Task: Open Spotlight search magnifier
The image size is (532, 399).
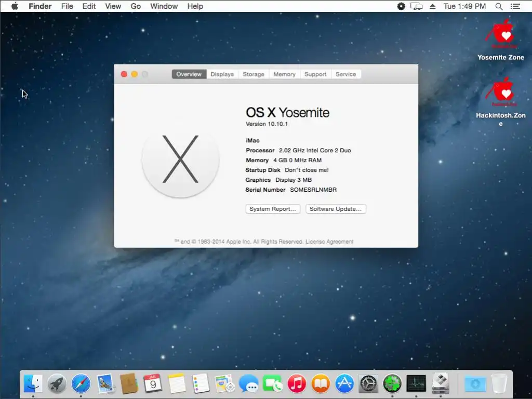Action: tap(499, 6)
